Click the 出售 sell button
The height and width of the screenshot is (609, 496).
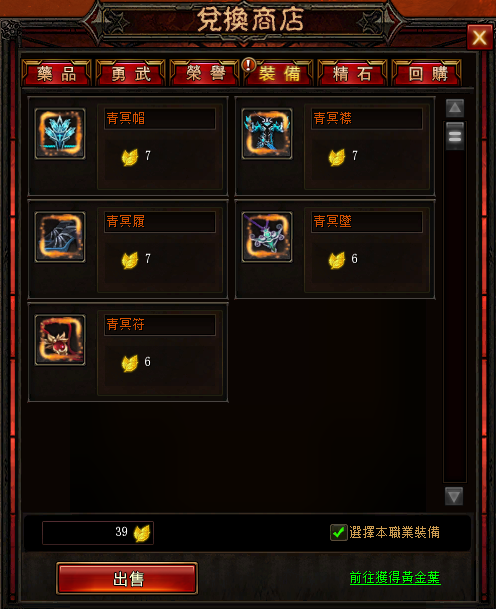tap(127, 578)
